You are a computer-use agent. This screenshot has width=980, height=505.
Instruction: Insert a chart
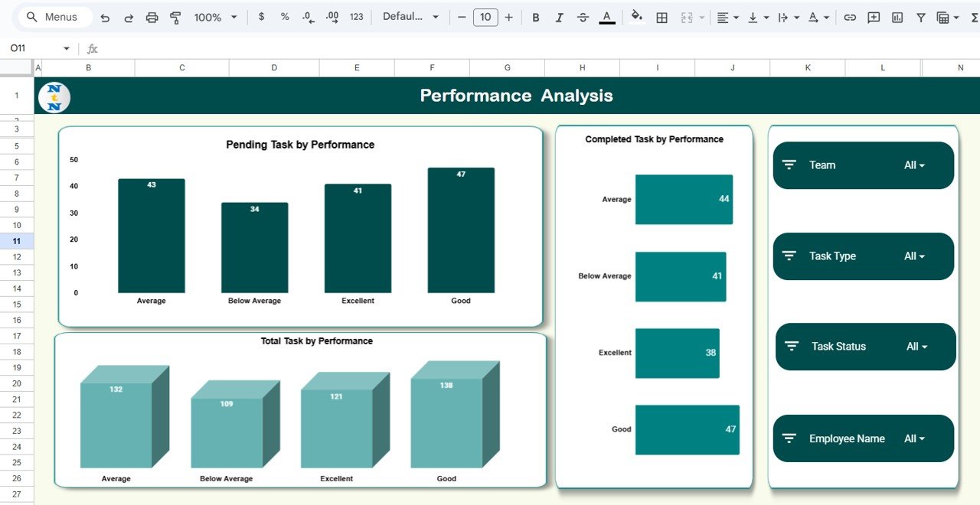897,16
